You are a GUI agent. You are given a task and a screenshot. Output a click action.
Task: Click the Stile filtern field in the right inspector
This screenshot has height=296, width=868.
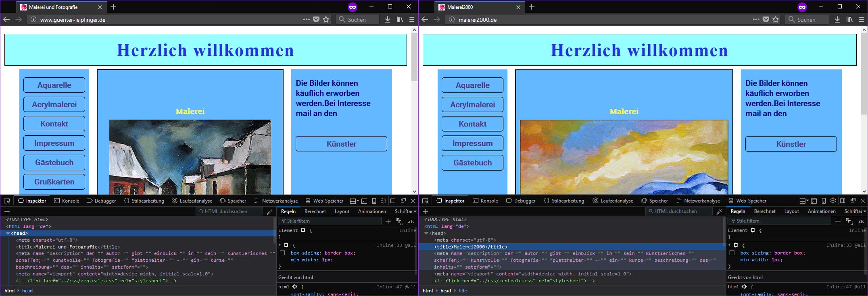pos(779,221)
